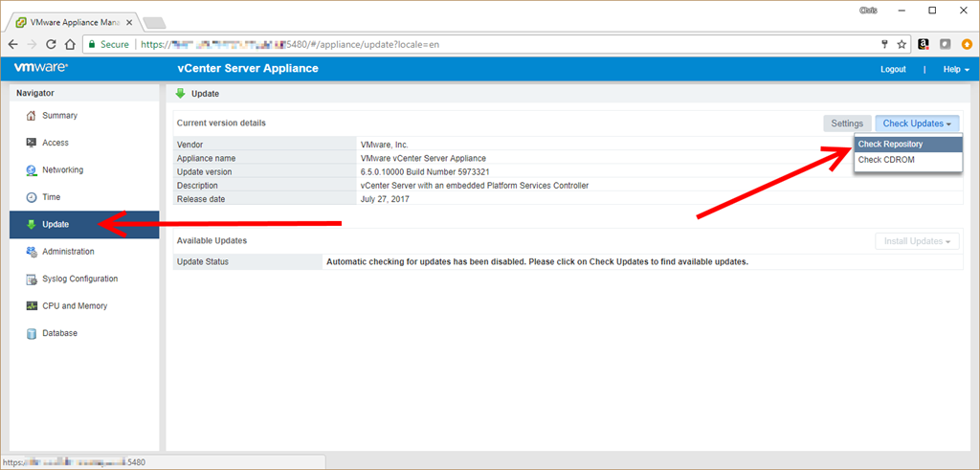The image size is (980, 470).
Task: Click the automatic checking disabled status message
Action: click(538, 262)
